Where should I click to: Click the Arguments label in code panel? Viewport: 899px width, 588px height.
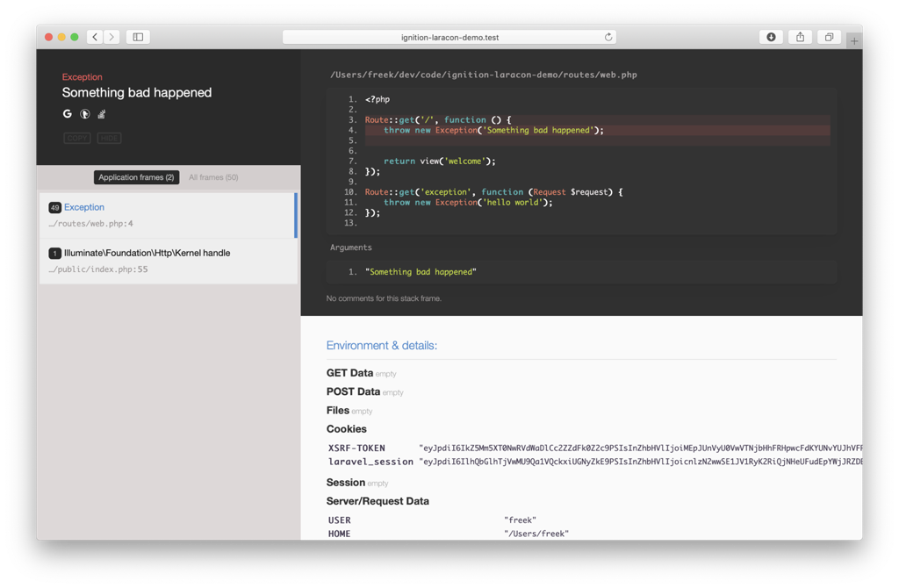(351, 247)
